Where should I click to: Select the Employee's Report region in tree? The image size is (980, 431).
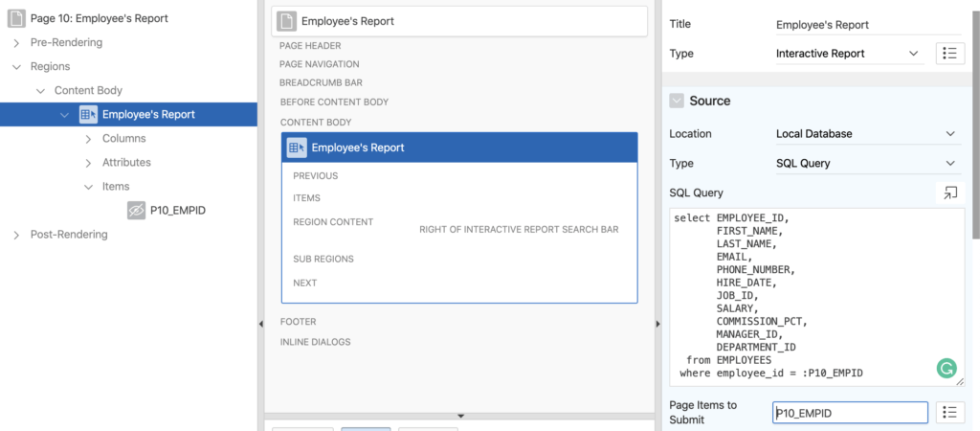[129, 115]
